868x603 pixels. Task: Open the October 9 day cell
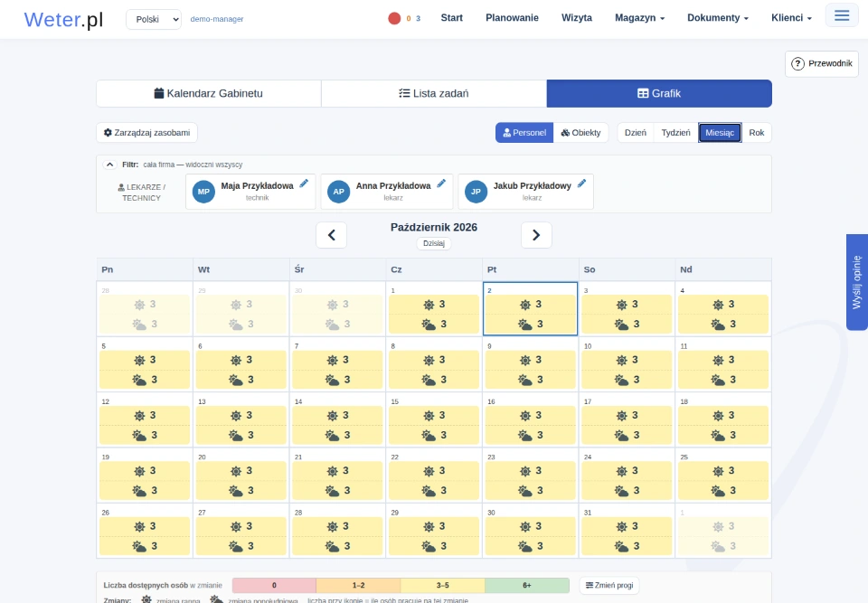point(531,364)
